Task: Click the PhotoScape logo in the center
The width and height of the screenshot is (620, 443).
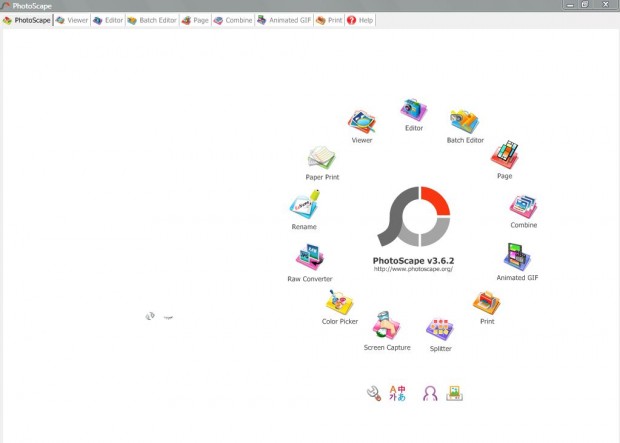Action: tap(414, 216)
